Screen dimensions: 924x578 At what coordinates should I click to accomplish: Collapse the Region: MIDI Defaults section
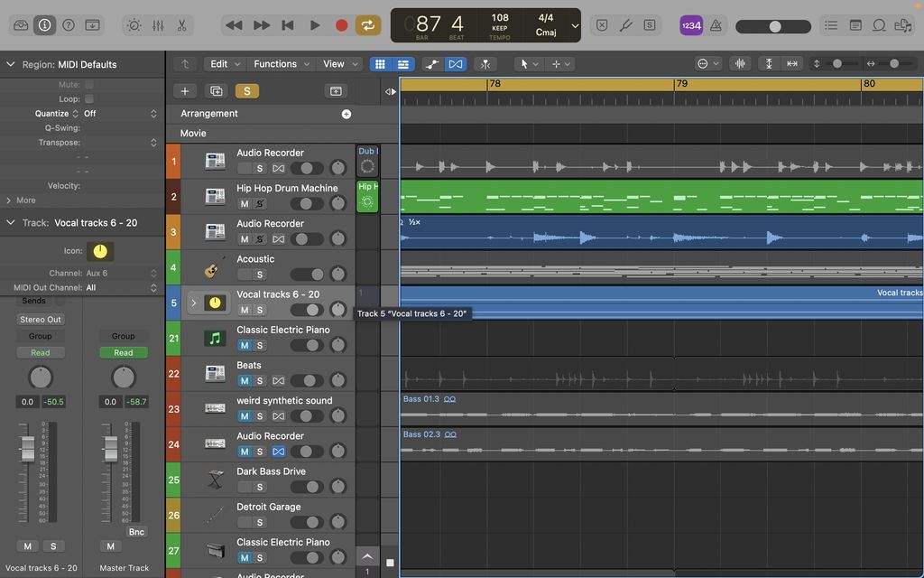[x=9, y=64]
